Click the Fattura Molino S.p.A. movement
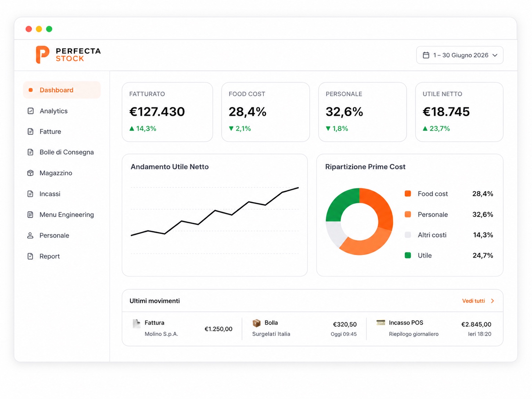This screenshot has height=399, width=532. tap(182, 328)
